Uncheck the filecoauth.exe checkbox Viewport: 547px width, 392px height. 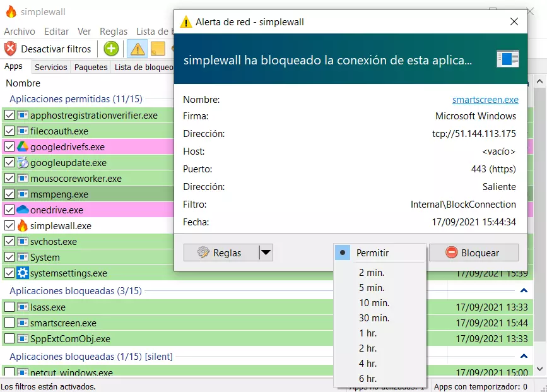click(x=9, y=131)
